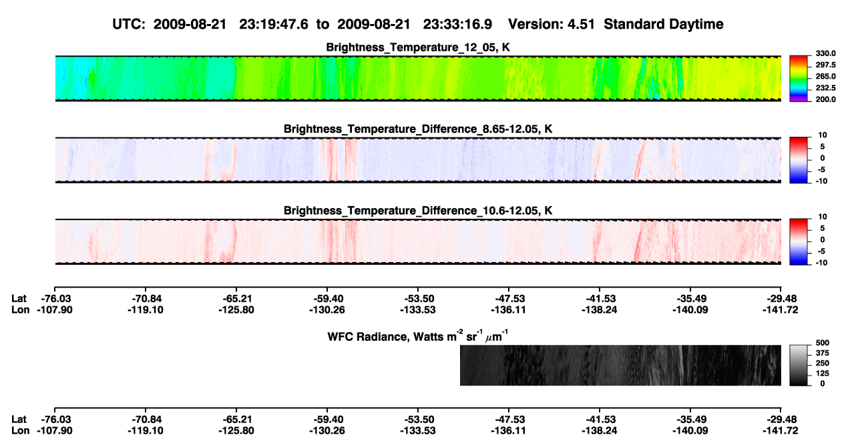Click latitude -53.50 on the upper axis
This screenshot has height=445, width=868.
pos(418,299)
